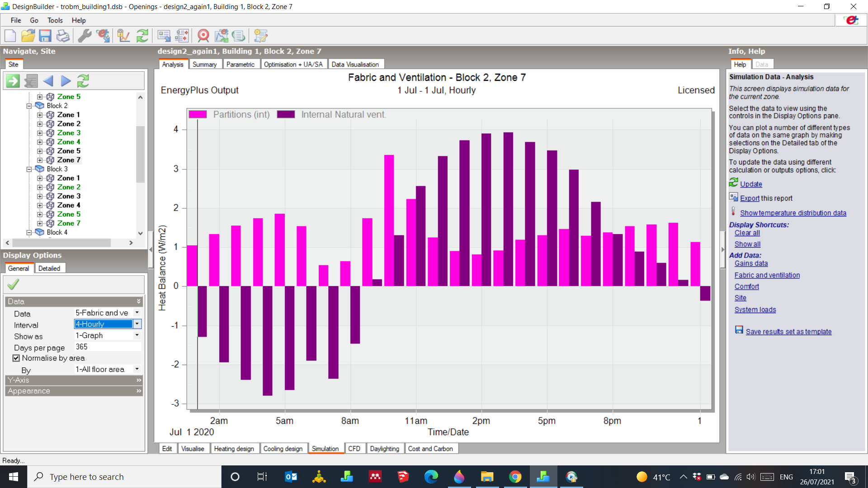Go back with the blue left arrow
Viewport: 868px width, 488px height.
[48, 81]
